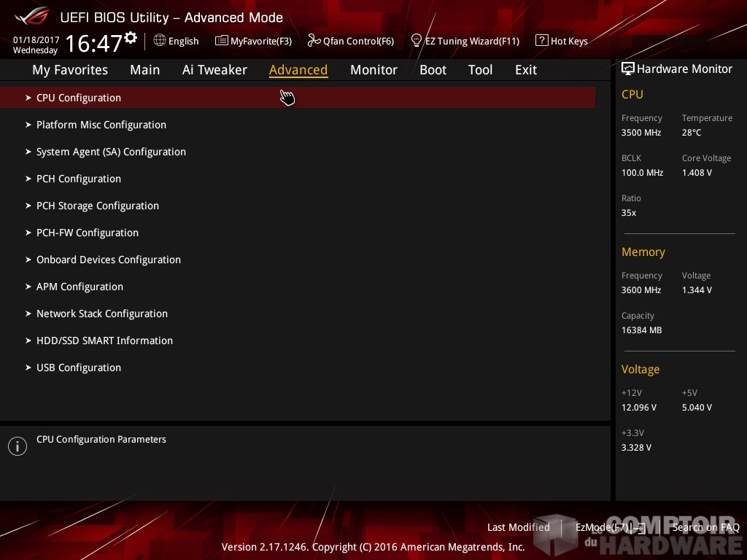This screenshot has height=560, width=747.
Task: Switch to the Ai Tweaker tab
Action: (x=214, y=70)
